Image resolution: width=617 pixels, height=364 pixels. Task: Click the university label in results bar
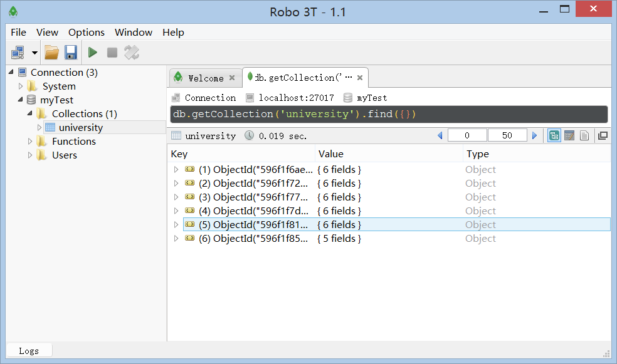211,136
